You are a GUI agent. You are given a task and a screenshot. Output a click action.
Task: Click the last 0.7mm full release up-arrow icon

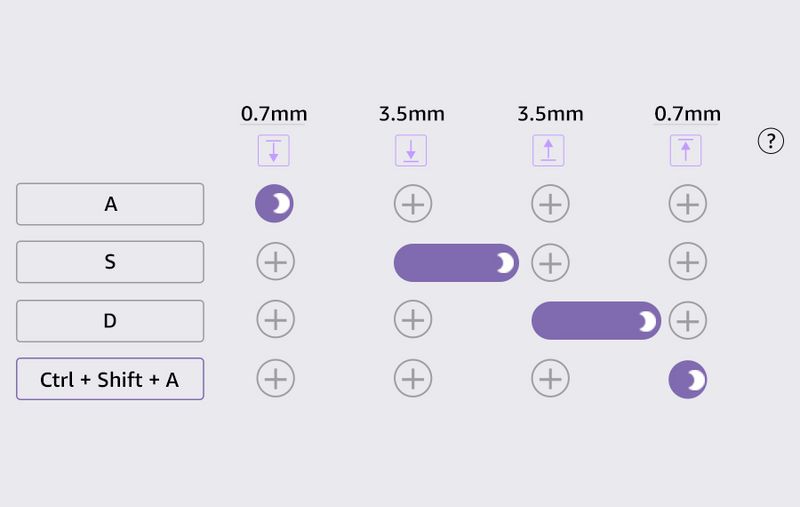coord(685,151)
